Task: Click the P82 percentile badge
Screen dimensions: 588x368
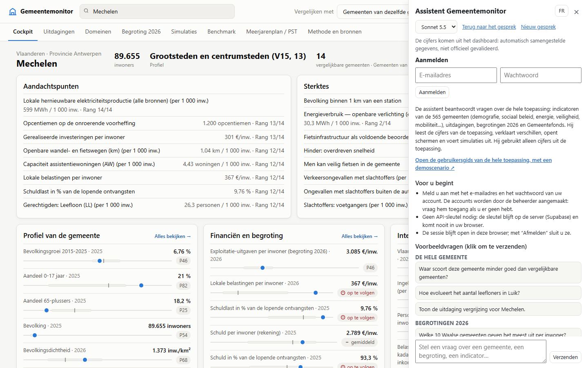Action: [183, 285]
